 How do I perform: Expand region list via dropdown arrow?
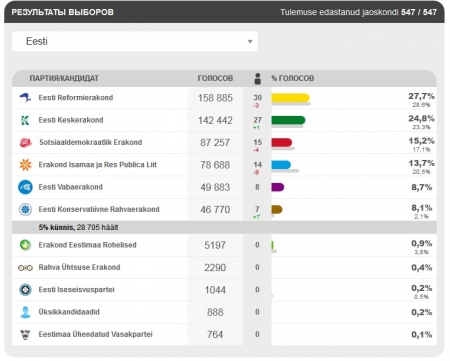250,42
